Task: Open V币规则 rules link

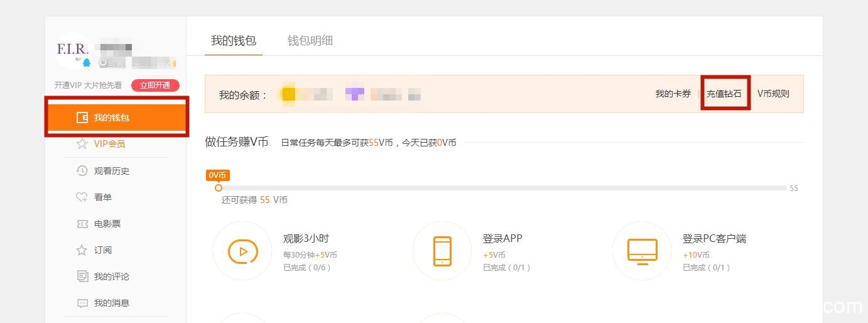Action: [773, 94]
